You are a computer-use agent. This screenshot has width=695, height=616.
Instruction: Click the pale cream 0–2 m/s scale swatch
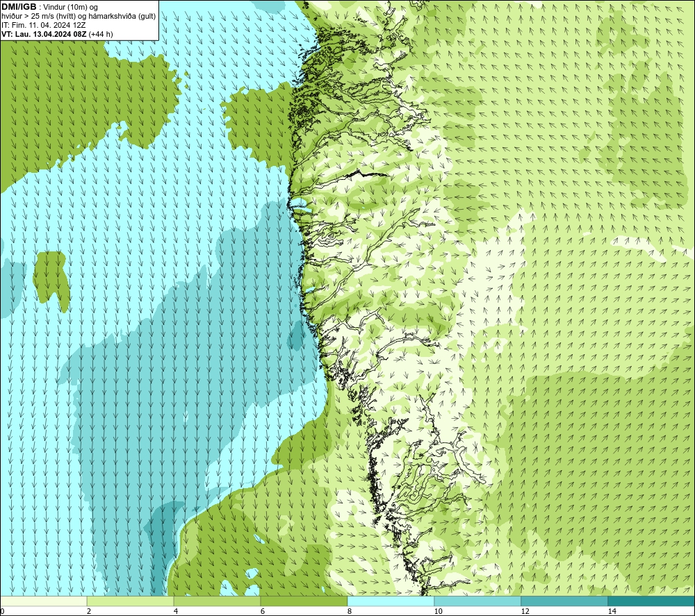[43, 601]
